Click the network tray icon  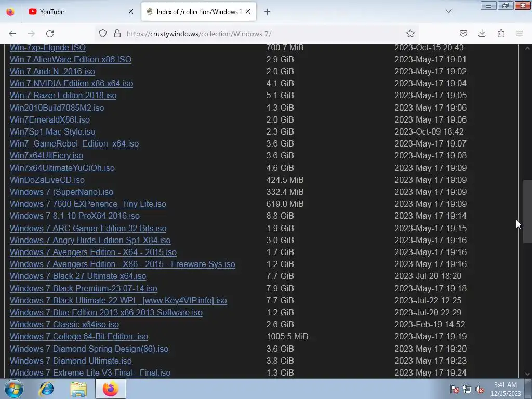pyautogui.click(x=467, y=390)
